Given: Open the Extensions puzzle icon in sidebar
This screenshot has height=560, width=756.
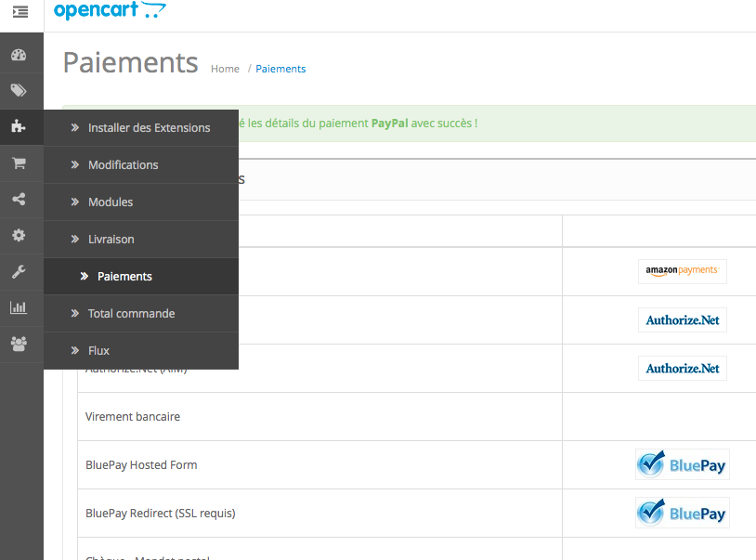Looking at the screenshot, I should click(x=19, y=126).
